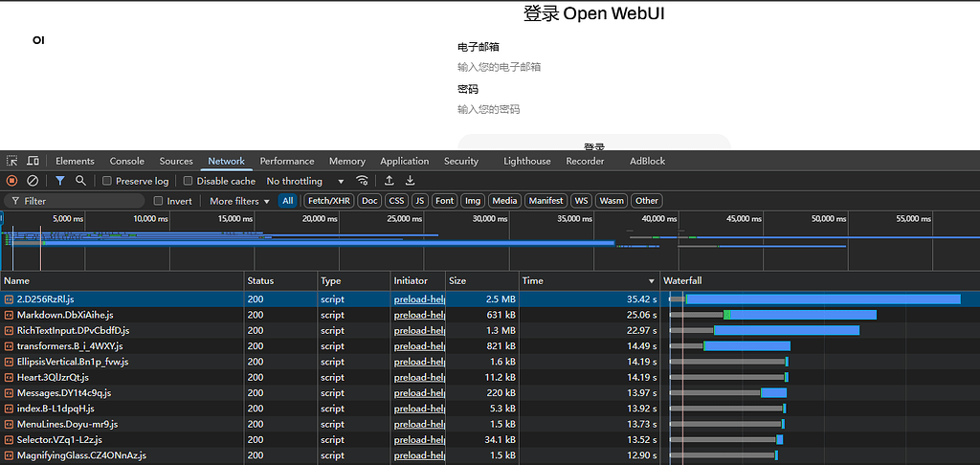The image size is (980, 465).
Task: Filter requests by JS type
Action: (420, 201)
